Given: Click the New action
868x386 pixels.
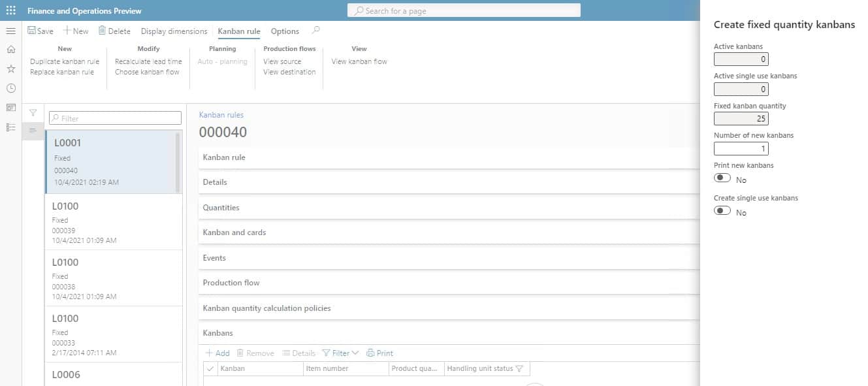Looking at the screenshot, I should [x=76, y=31].
